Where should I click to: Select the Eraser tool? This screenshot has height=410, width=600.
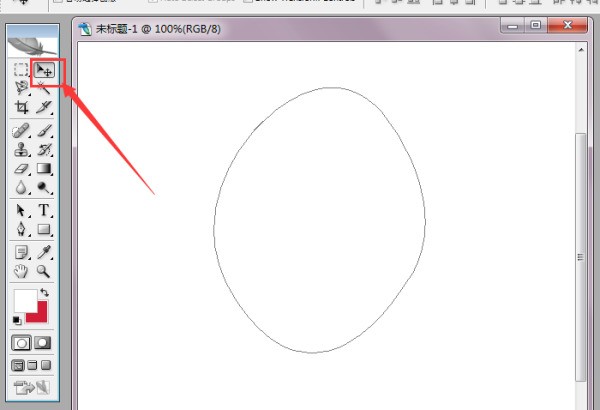click(x=21, y=169)
